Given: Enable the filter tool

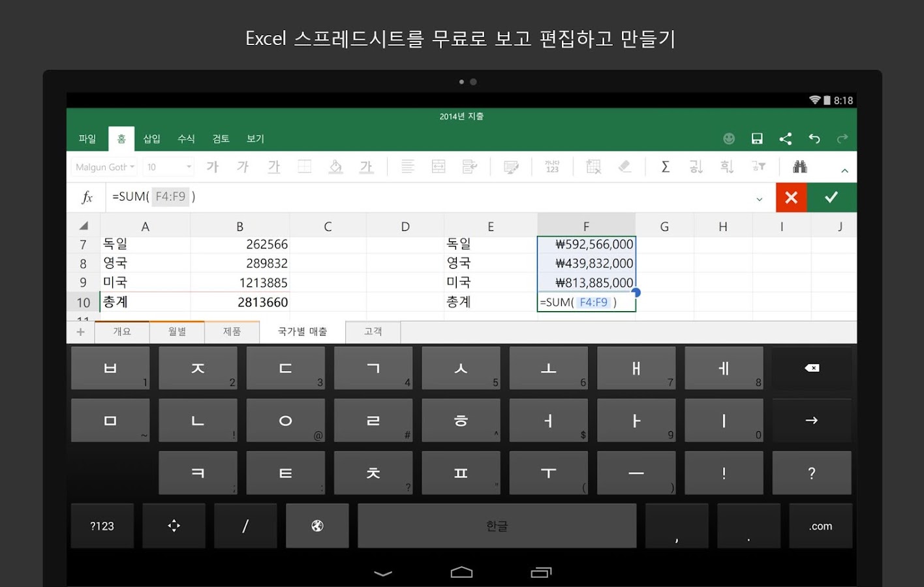Looking at the screenshot, I should (758, 166).
